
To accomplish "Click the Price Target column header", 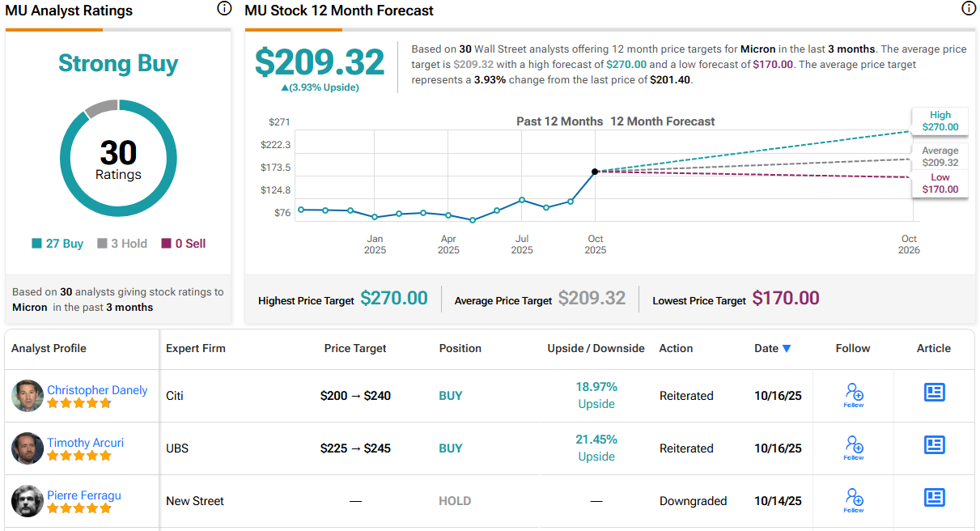I will click(x=355, y=348).
